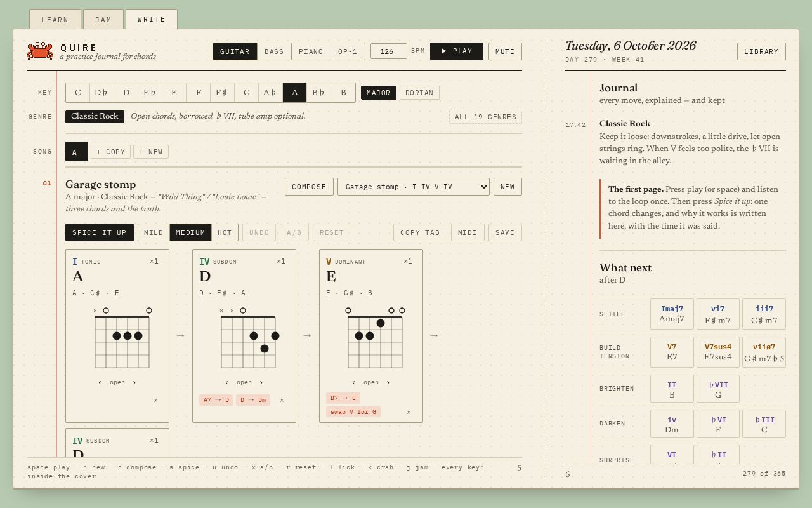Open the Classic Rock genre selector

[95, 116]
